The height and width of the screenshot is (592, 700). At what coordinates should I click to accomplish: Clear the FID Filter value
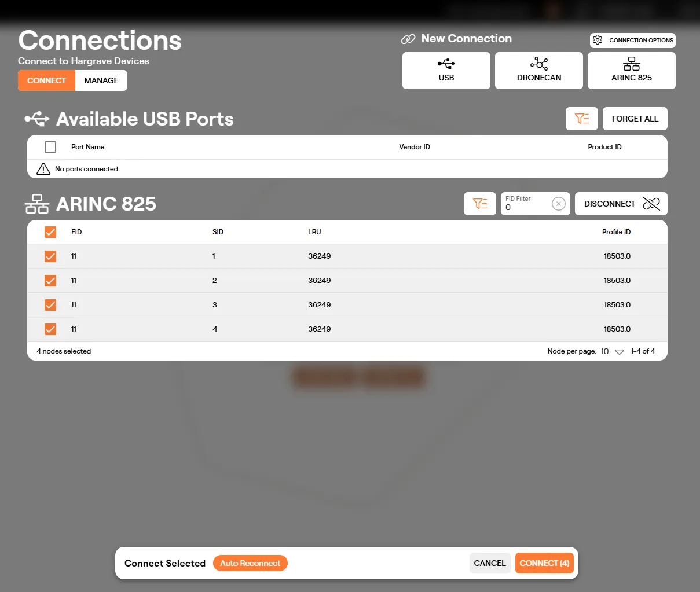point(558,204)
